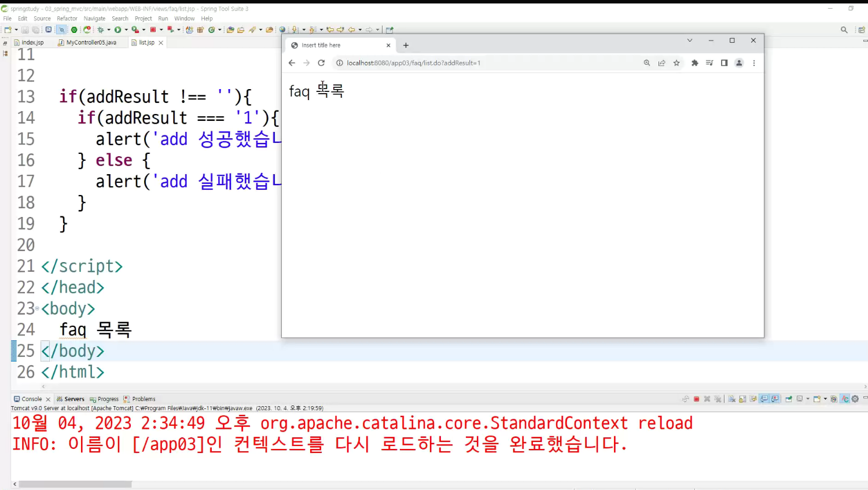Toggle Skip All Breakpoints in toolbar
Screen dimensions: 868x490
pyautogui.click(x=61, y=30)
